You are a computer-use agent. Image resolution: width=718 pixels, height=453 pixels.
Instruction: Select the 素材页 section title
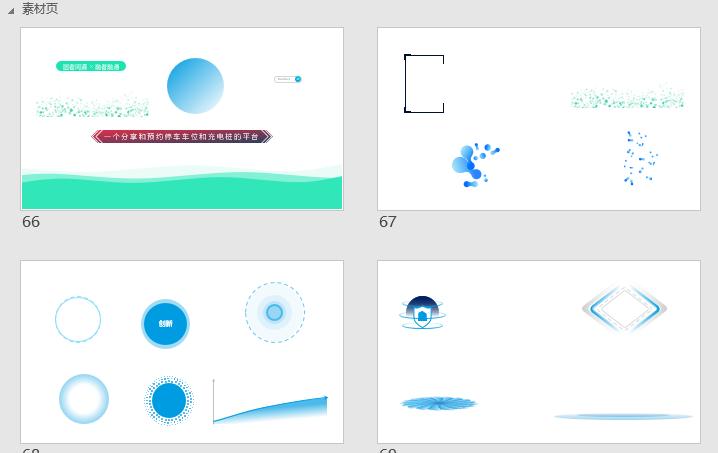coord(40,9)
